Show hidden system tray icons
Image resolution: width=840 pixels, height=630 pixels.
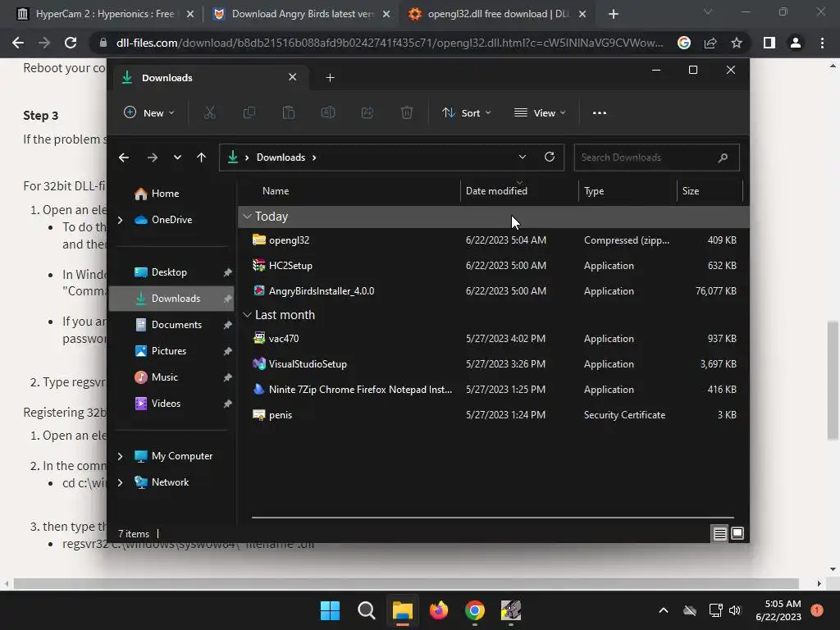[663, 610]
